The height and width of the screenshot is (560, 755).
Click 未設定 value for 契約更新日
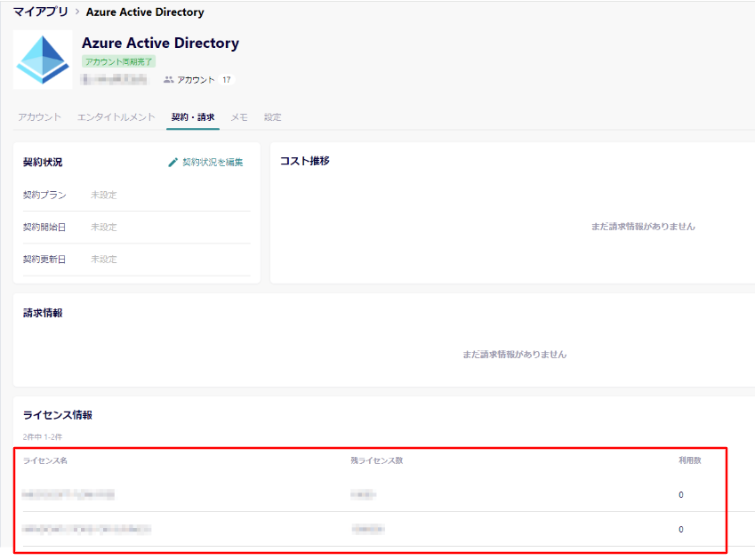tap(104, 260)
